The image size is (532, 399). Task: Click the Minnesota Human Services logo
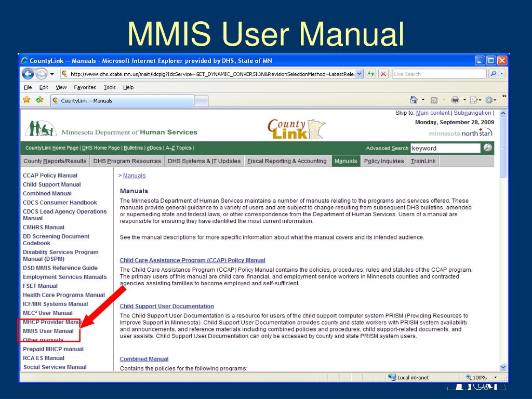click(111, 129)
